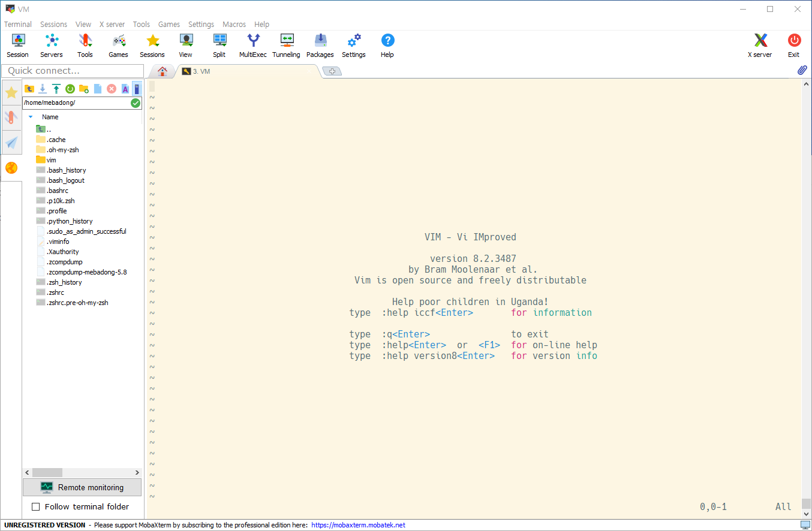Click the download selected files icon
Screen dimensions: 812x531
click(x=43, y=89)
